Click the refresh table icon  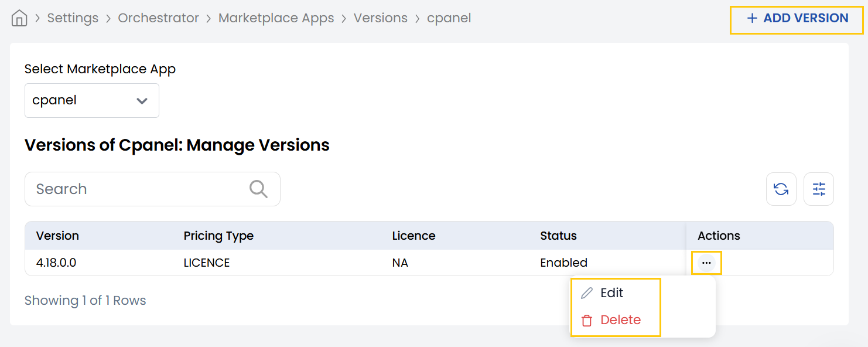point(781,189)
